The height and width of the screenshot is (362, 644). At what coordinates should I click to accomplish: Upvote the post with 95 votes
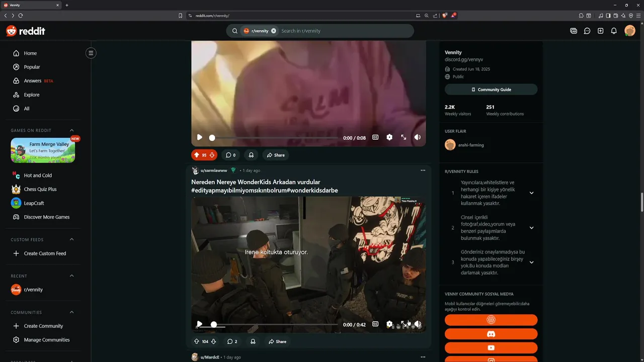click(x=196, y=155)
